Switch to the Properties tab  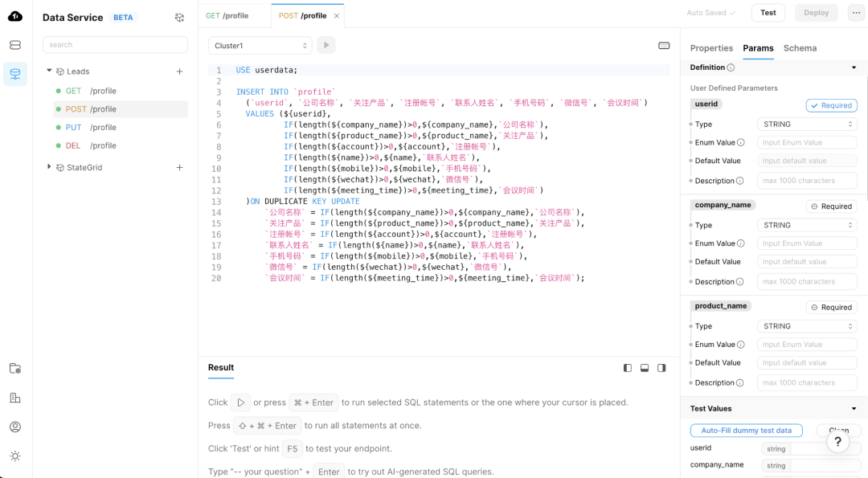711,48
